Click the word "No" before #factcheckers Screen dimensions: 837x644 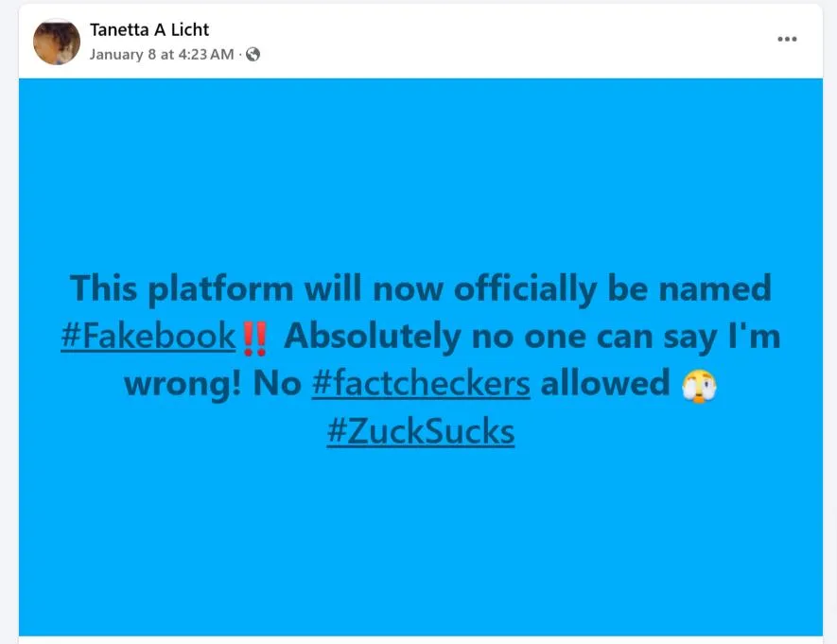277,384
